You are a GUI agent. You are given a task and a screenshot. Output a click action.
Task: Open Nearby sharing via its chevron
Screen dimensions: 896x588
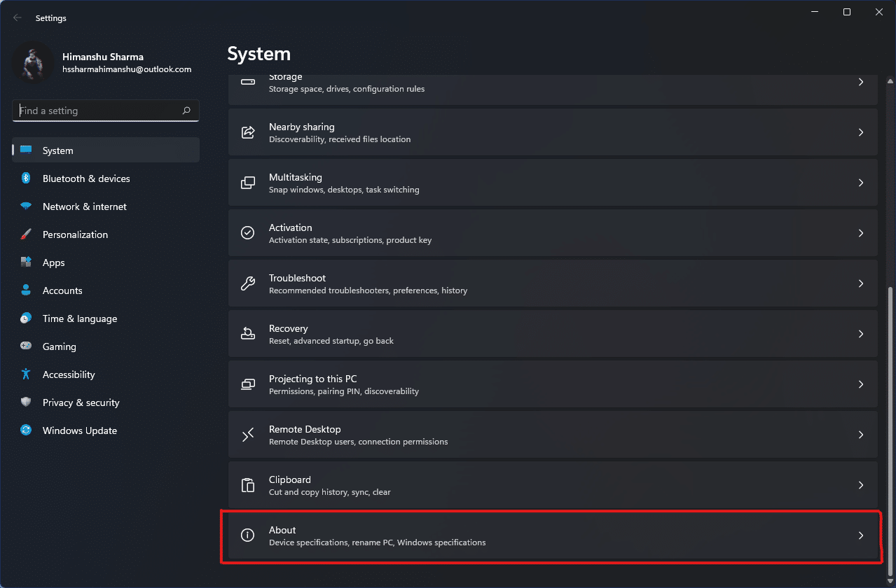pos(861,132)
